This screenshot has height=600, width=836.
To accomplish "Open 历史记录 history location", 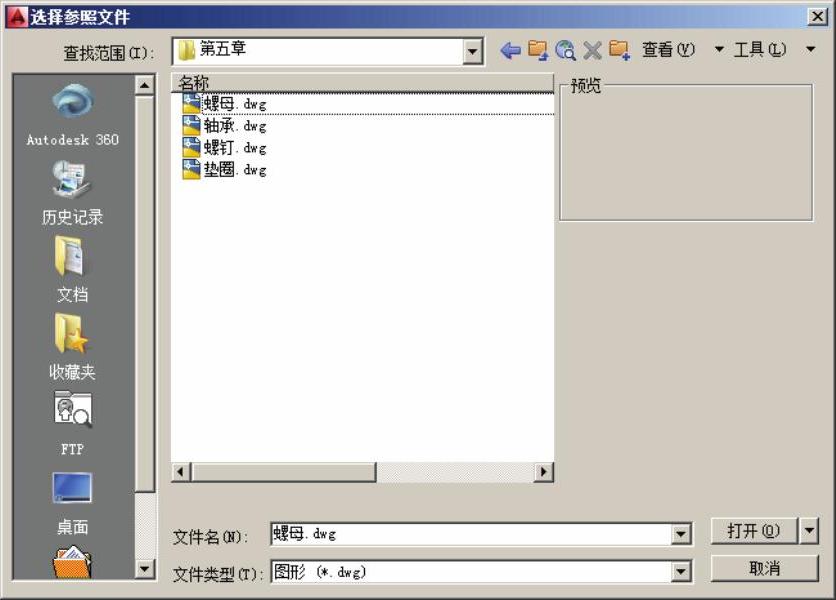I will (72, 194).
